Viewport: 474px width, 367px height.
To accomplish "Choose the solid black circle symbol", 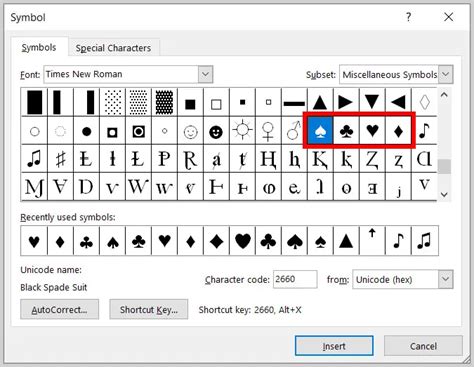I will coord(86,130).
